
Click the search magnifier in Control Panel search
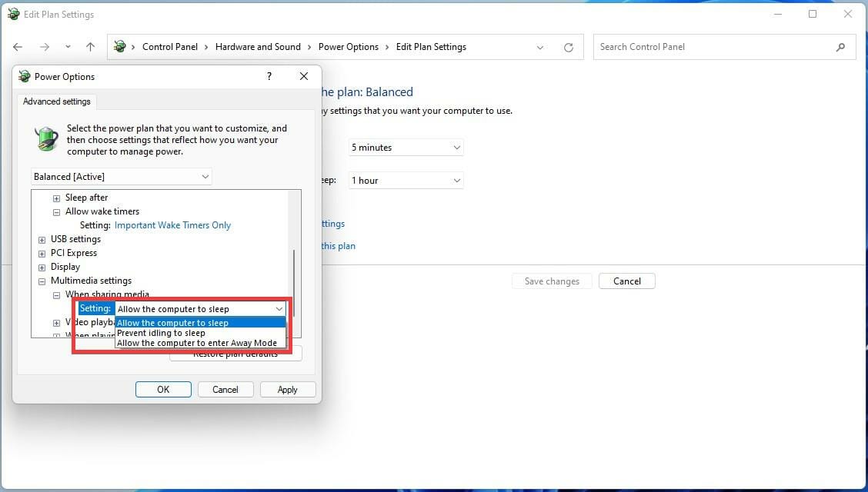pyautogui.click(x=840, y=47)
